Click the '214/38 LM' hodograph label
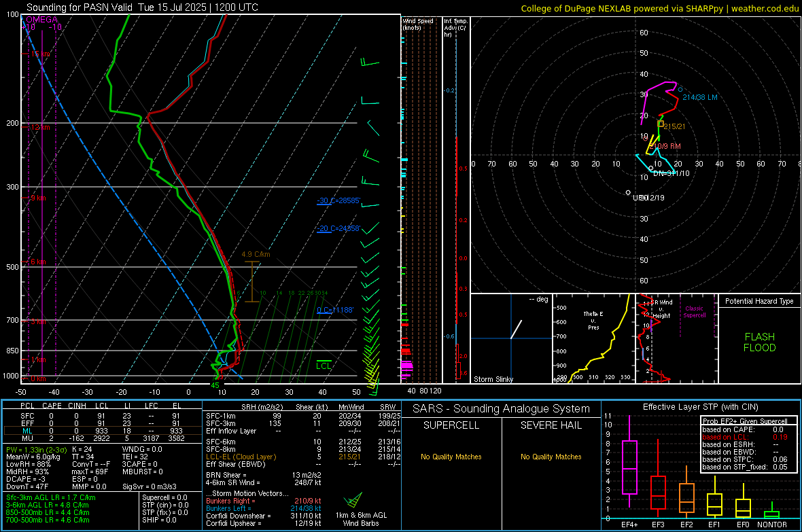 (x=699, y=97)
